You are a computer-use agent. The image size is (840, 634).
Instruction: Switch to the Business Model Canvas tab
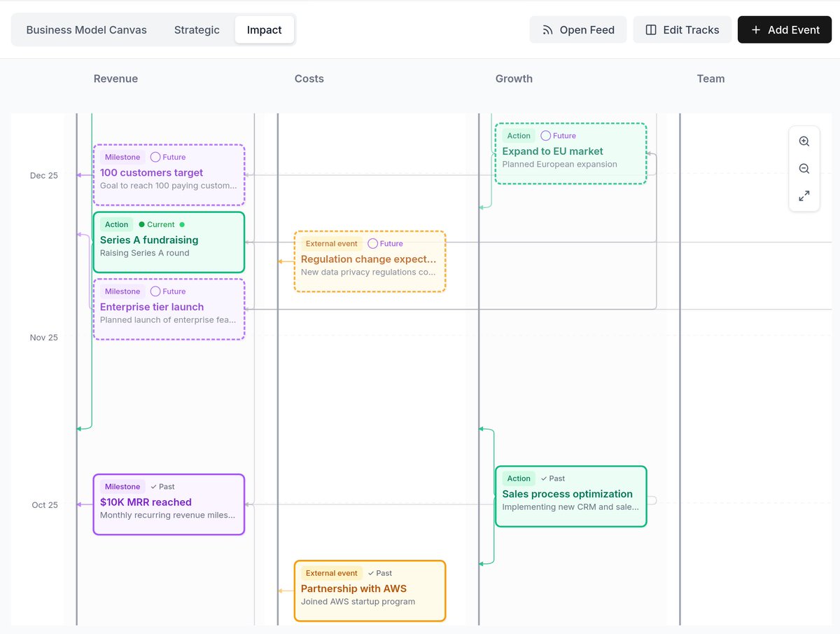(x=87, y=30)
